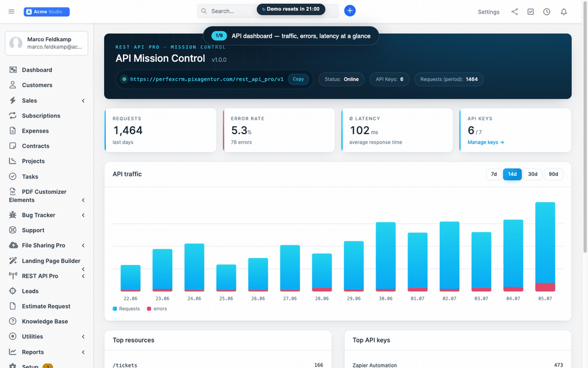Open the notifications bell
This screenshot has width=588, height=368.
564,12
